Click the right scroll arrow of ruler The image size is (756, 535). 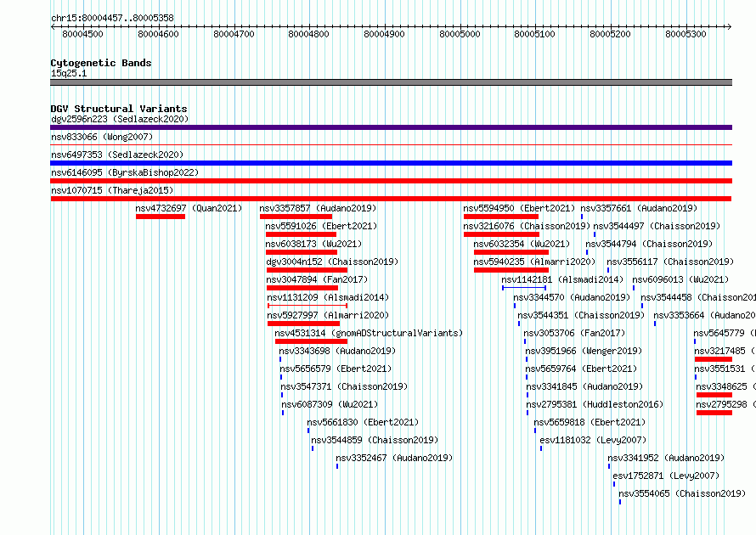pos(730,27)
